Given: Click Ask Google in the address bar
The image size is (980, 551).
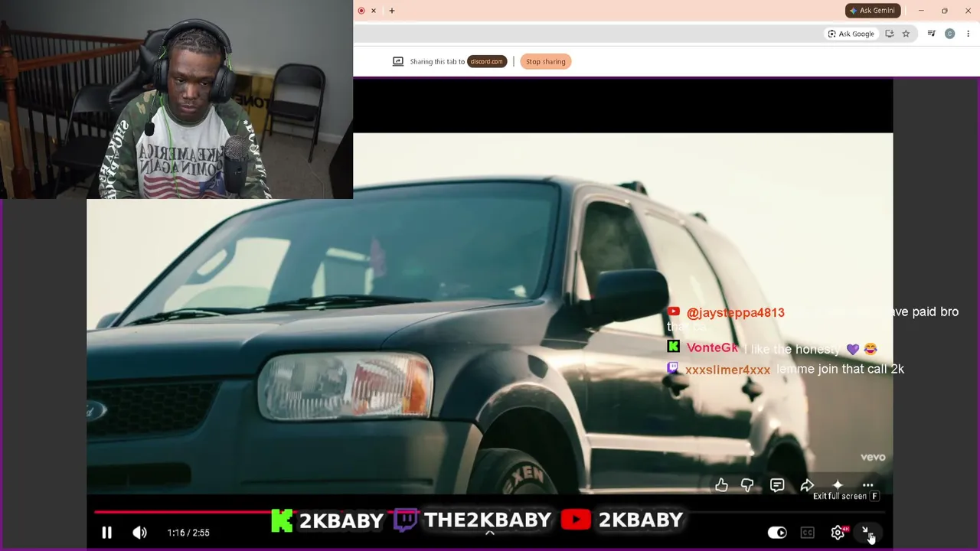Looking at the screenshot, I should (851, 34).
